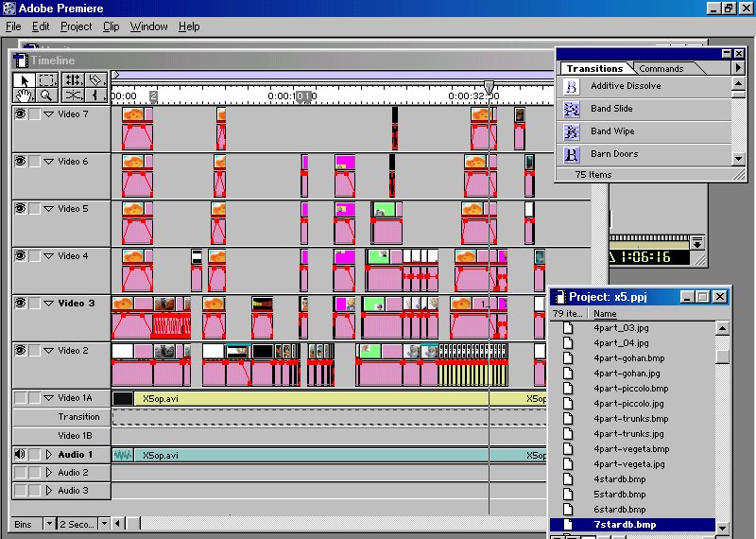Select the Selection arrow tool
The height and width of the screenshot is (539, 756).
tap(23, 80)
